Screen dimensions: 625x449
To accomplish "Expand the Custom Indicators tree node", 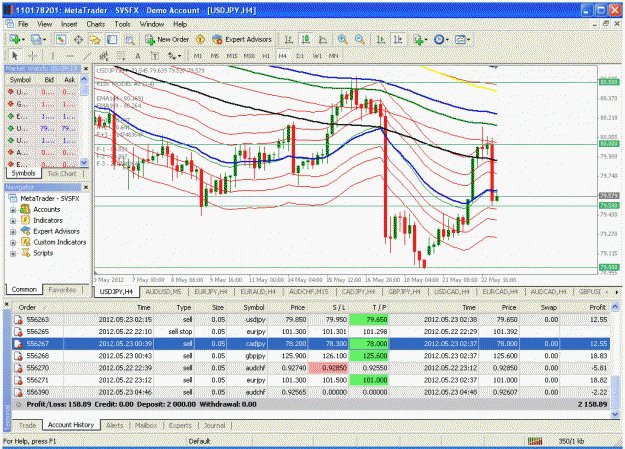I will click(x=13, y=242).
